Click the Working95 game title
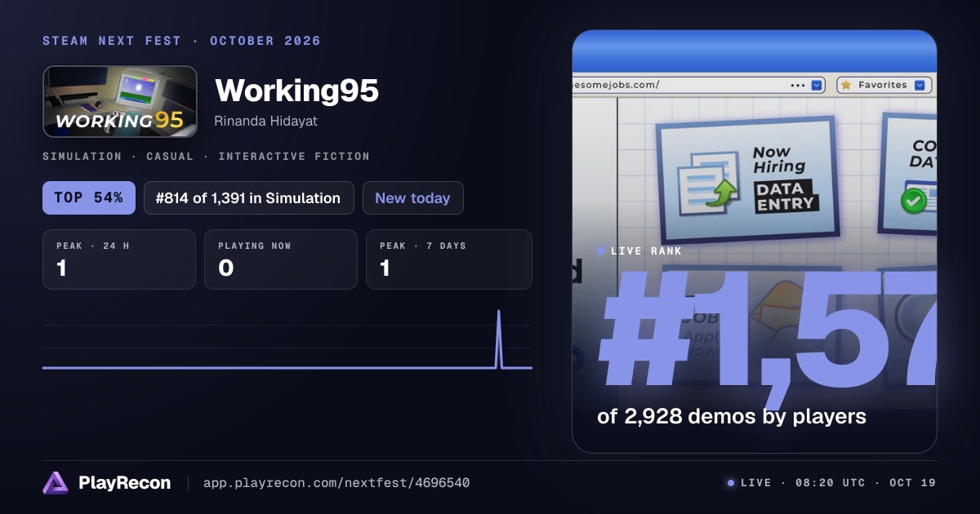 [x=296, y=91]
